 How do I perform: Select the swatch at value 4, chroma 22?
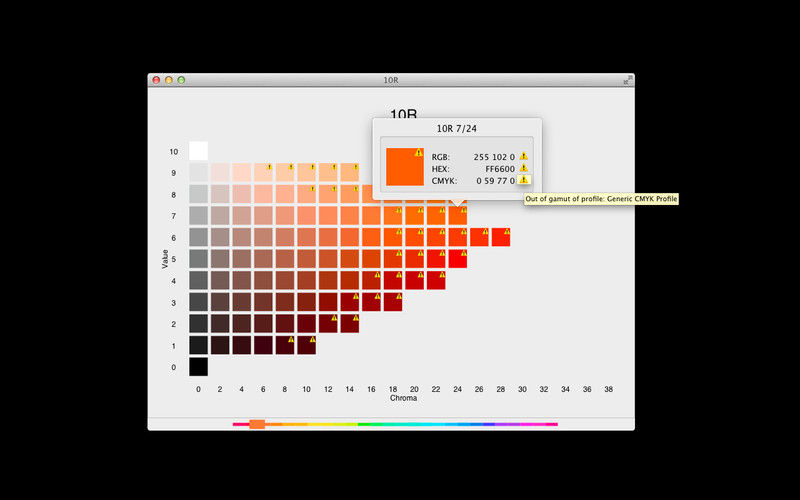click(436, 281)
